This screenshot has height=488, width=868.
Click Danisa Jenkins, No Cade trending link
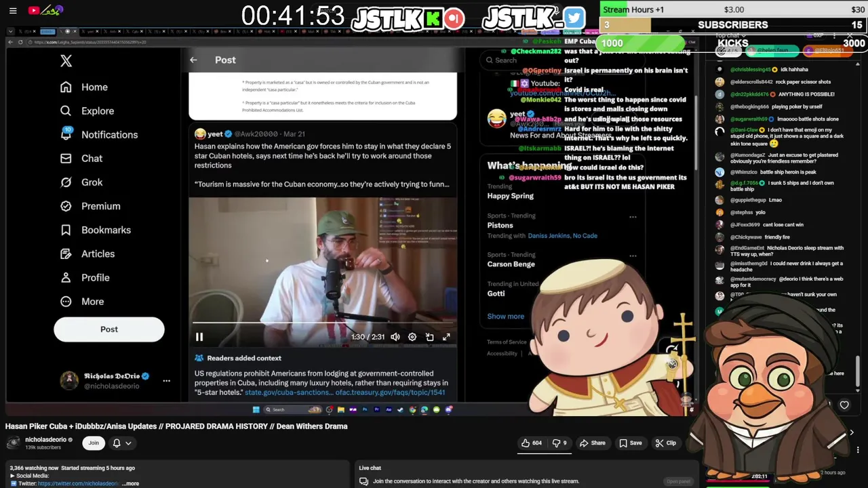pos(563,236)
